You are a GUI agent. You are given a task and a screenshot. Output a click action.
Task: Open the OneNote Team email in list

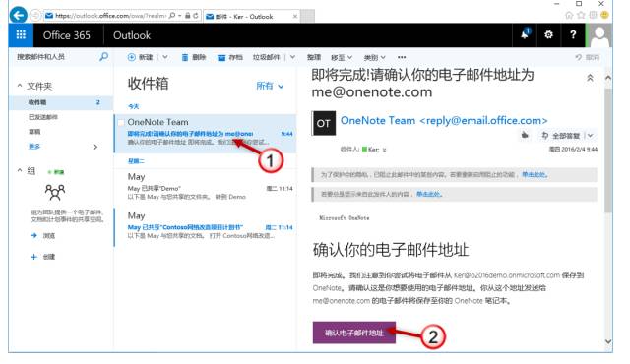pos(206,133)
